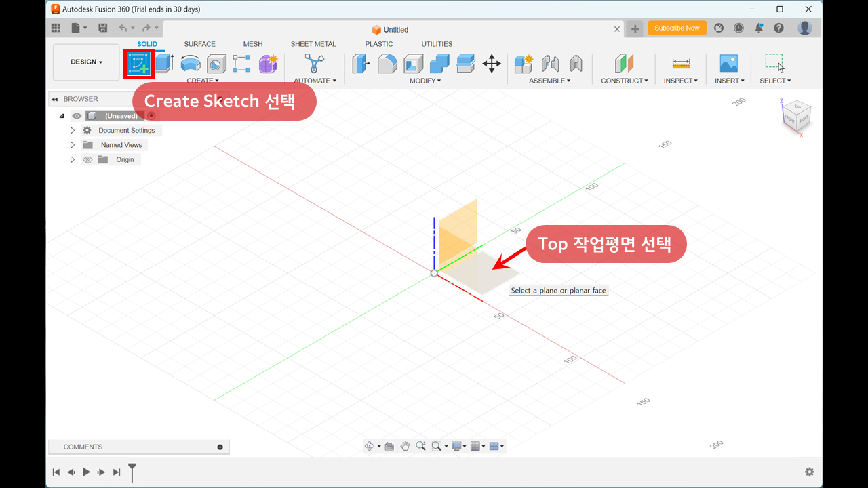The width and height of the screenshot is (868, 488).
Task: Select the Shell tool
Action: tap(414, 64)
